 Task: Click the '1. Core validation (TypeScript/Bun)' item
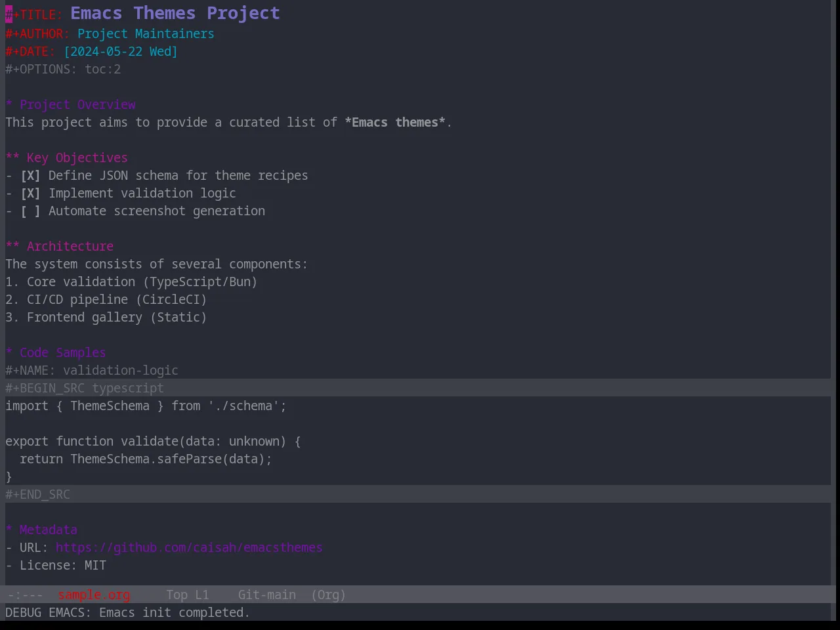click(131, 282)
